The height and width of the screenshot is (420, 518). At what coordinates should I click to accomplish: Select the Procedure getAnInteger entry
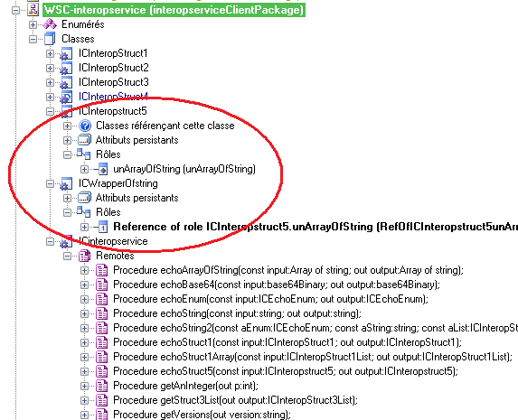(x=185, y=386)
